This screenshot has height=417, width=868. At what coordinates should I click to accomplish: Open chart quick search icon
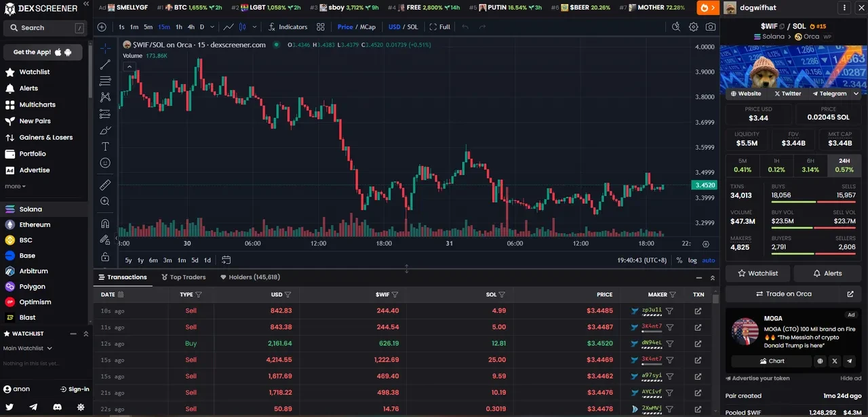675,27
